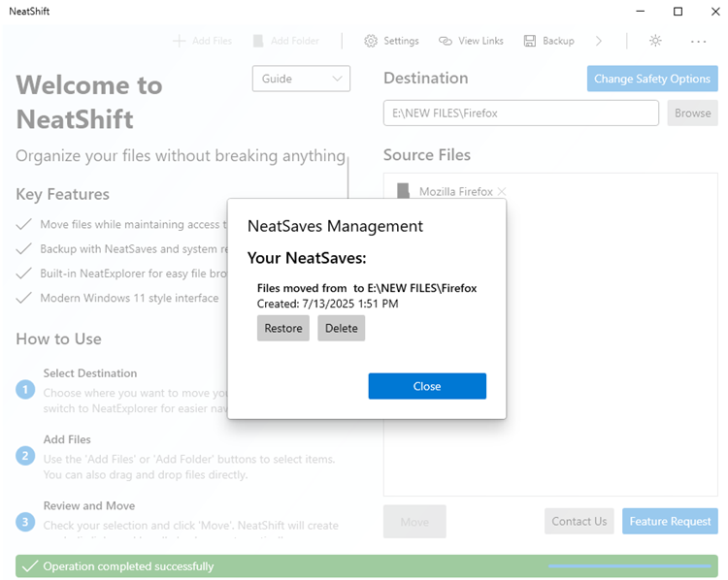728x580 pixels.
Task: Remove Mozilla Firefox from source files
Action: coord(502,191)
